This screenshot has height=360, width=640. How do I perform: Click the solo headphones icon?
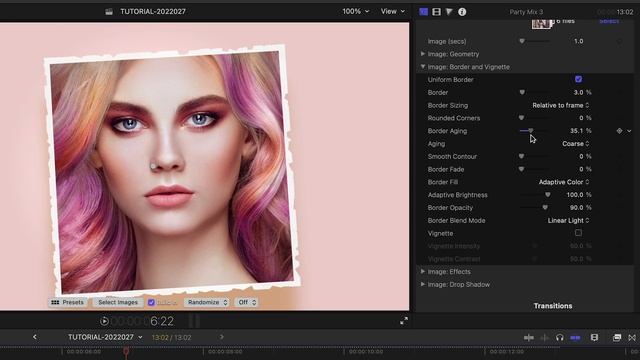click(x=560, y=338)
